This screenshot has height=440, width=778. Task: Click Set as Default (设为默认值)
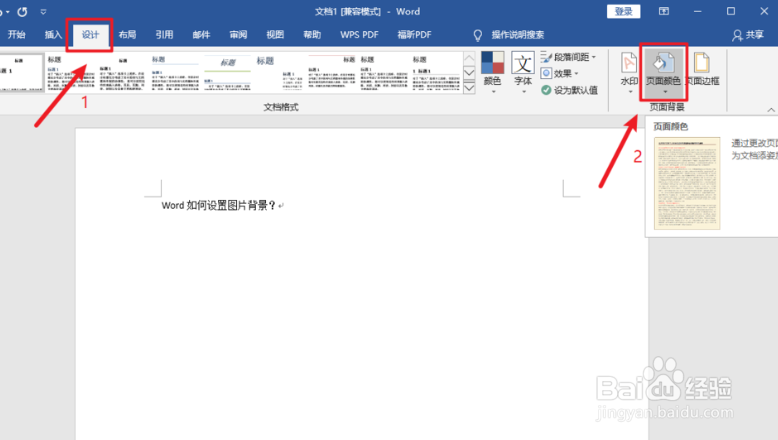pyautogui.click(x=569, y=90)
